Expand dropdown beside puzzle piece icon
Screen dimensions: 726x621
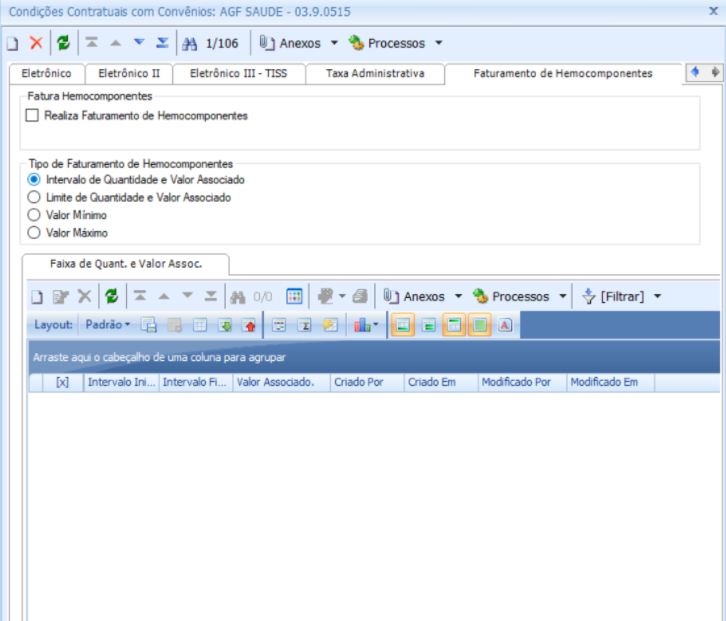click(342, 296)
